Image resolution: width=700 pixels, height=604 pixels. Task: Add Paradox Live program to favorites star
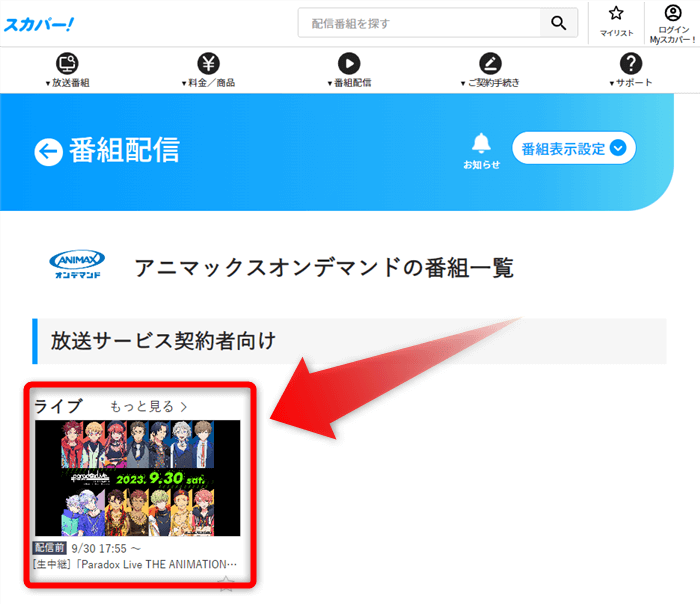coord(226,583)
